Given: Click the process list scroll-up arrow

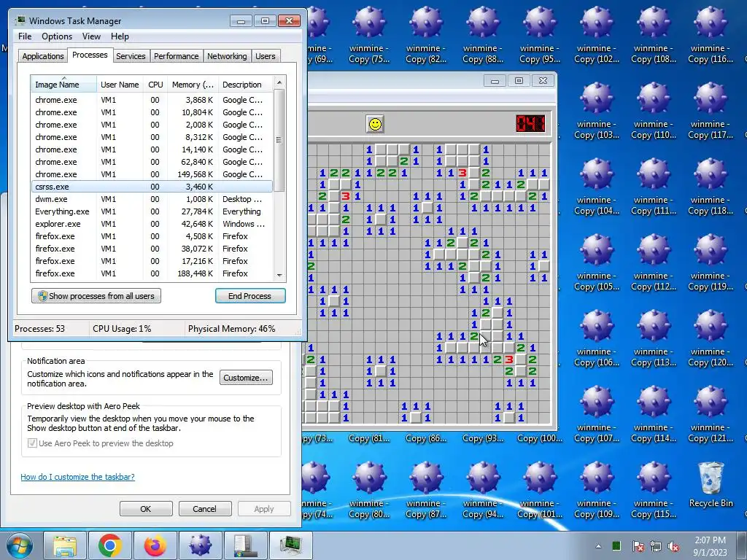Looking at the screenshot, I should [279, 83].
